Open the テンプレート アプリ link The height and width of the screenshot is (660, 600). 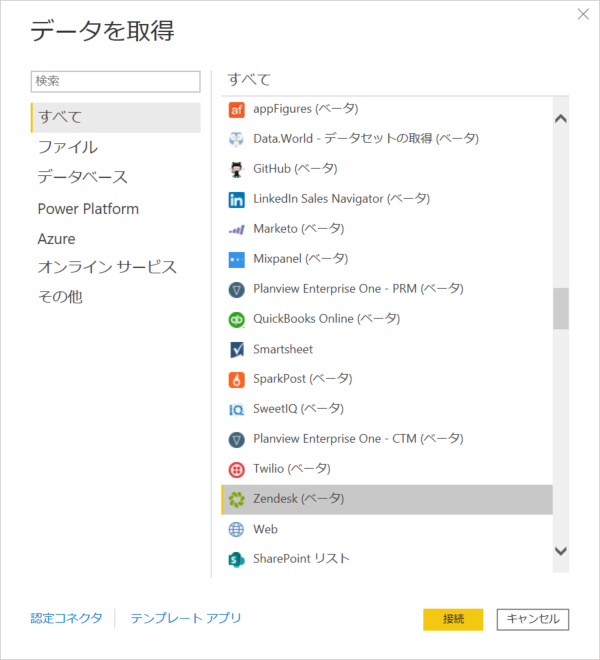[186, 618]
